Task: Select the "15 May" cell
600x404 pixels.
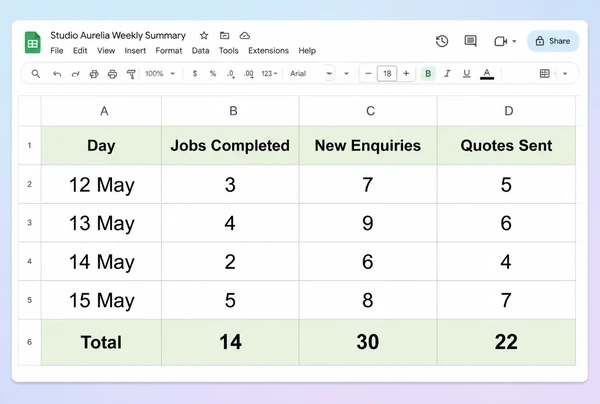Action: (x=101, y=300)
